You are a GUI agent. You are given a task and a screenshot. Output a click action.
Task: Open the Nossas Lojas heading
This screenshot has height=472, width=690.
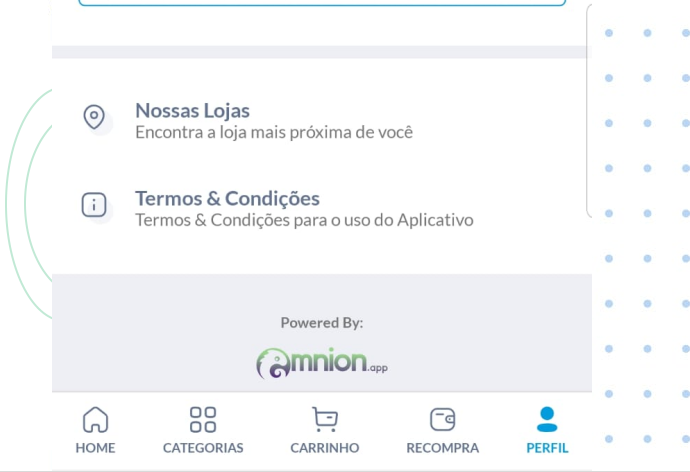(192, 110)
